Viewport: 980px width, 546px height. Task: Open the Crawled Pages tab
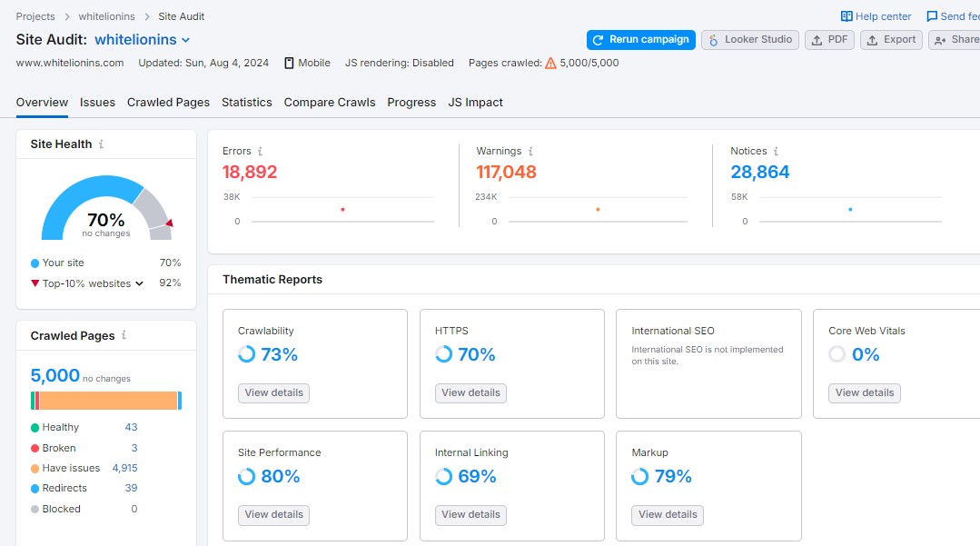click(x=168, y=103)
